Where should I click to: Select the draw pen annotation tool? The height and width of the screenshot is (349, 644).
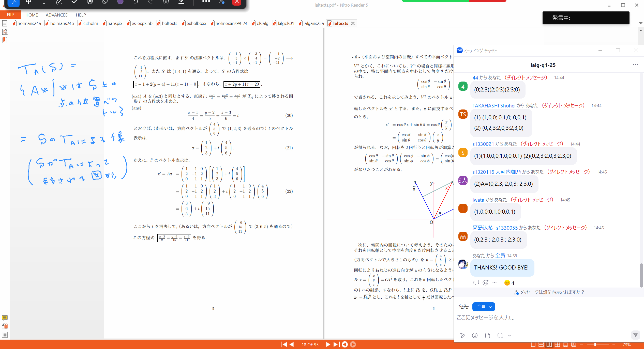click(59, 2)
